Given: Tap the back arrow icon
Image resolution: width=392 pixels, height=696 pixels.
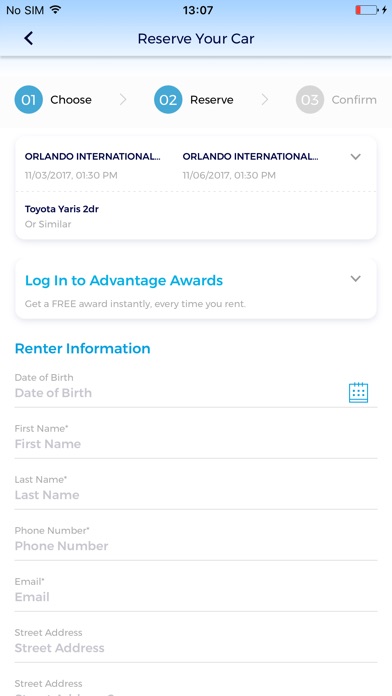Looking at the screenshot, I should (28, 39).
